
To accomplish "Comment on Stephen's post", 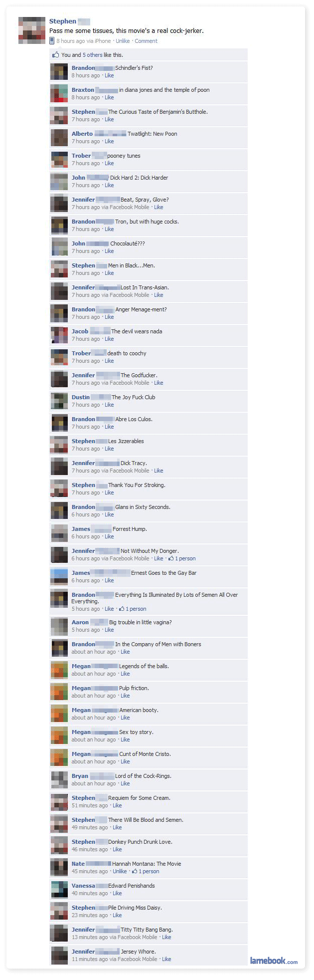I will pyautogui.click(x=146, y=41).
